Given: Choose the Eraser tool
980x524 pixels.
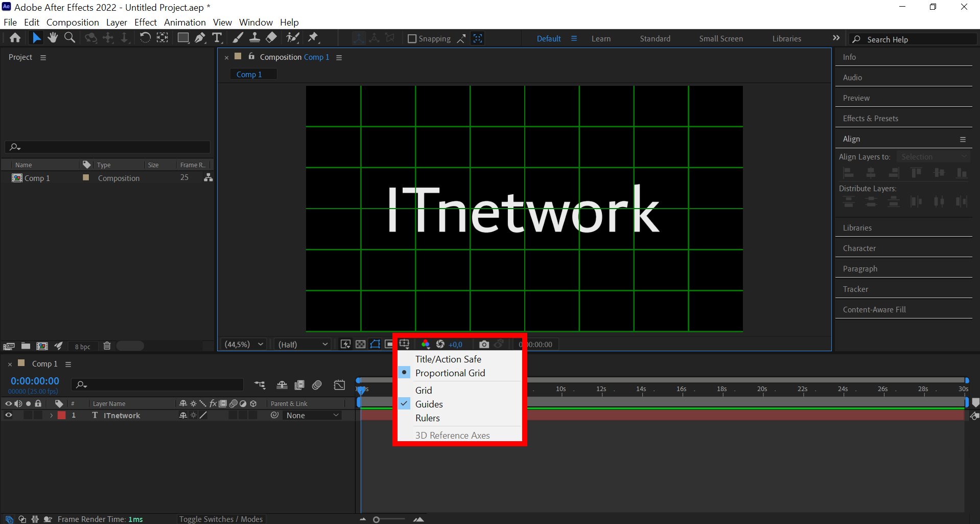Looking at the screenshot, I should [x=271, y=37].
